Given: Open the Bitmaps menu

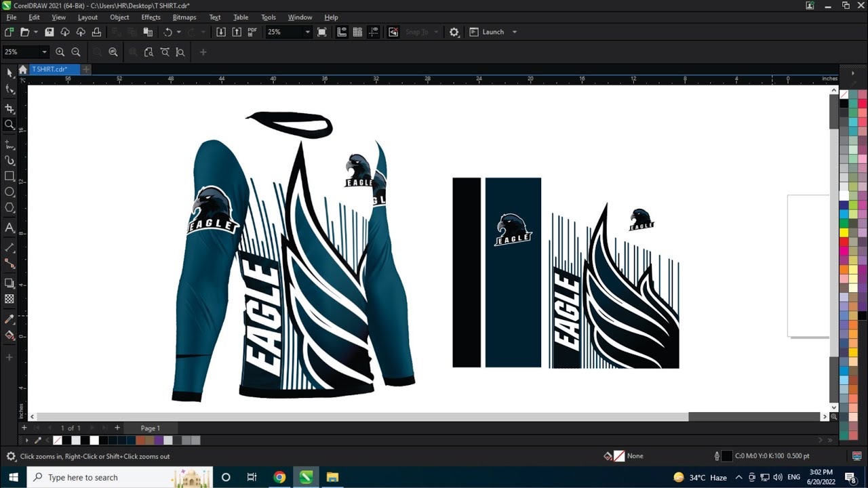Looking at the screenshot, I should coord(184,17).
